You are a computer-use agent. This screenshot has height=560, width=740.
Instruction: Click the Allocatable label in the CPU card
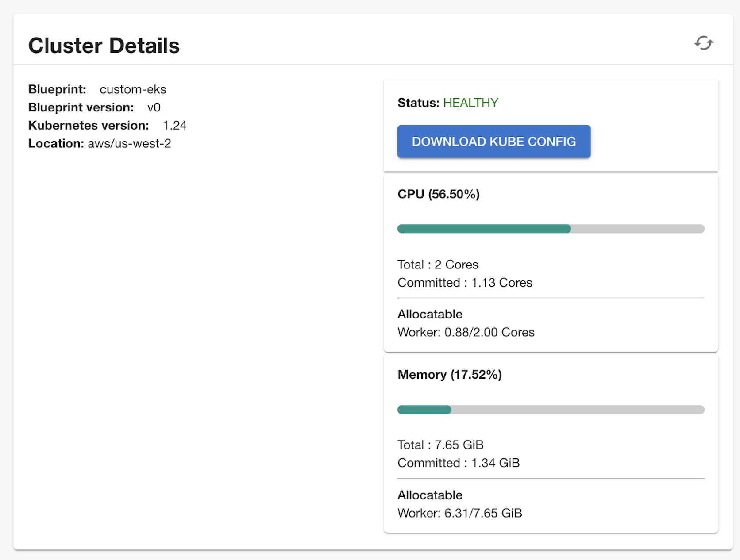(430, 314)
